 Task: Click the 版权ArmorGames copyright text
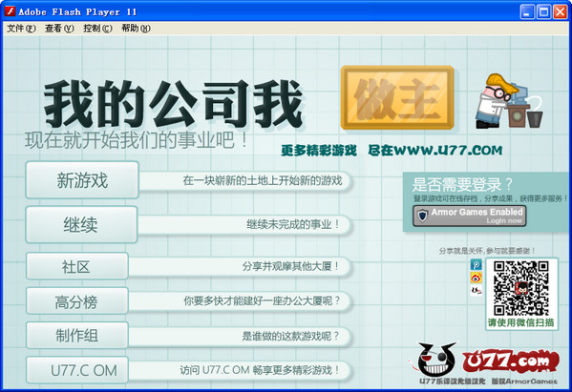click(524, 382)
